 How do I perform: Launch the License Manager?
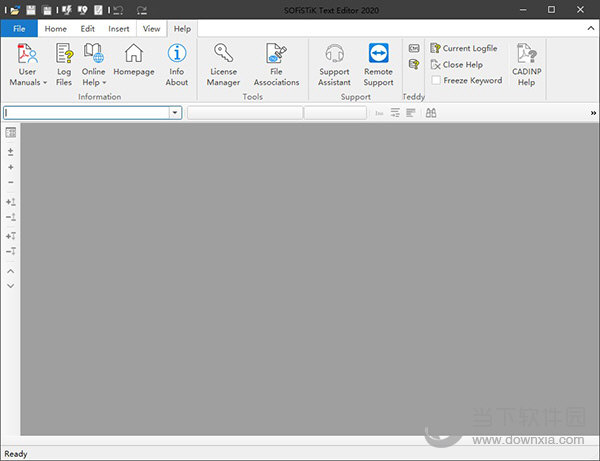(223, 64)
